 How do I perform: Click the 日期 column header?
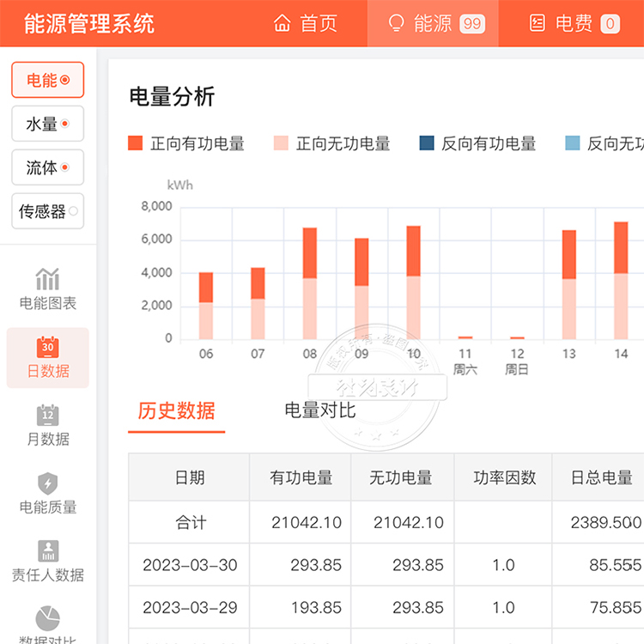(x=190, y=477)
